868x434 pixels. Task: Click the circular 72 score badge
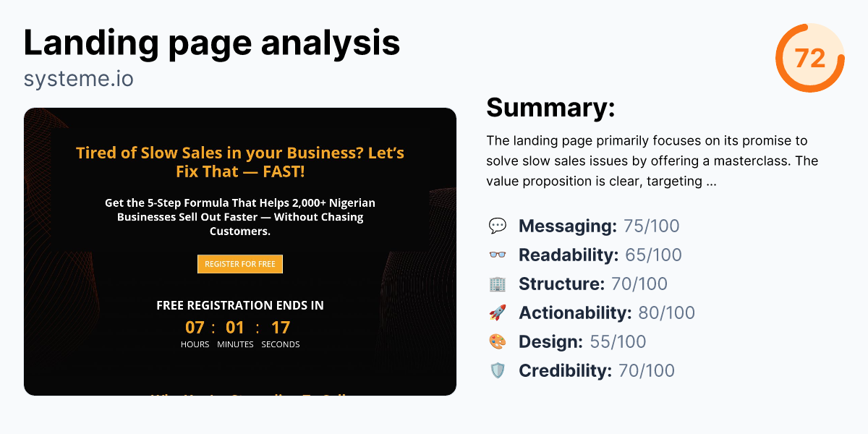[810, 58]
